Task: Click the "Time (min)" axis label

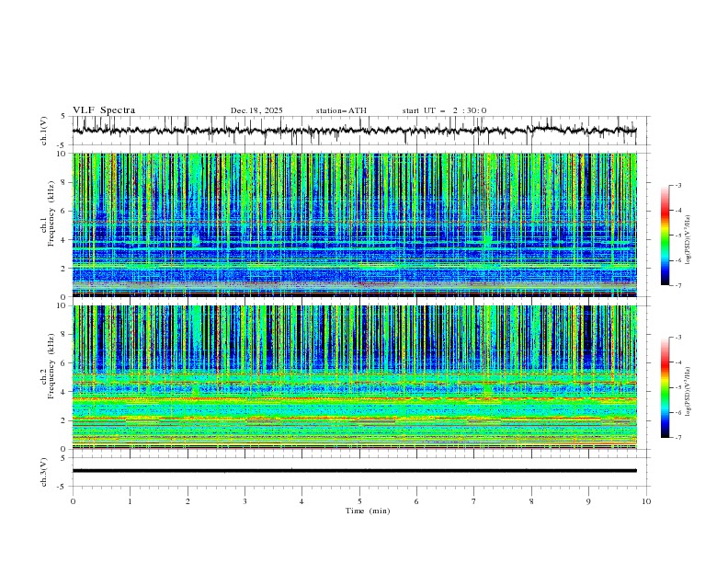Action: 368,511
